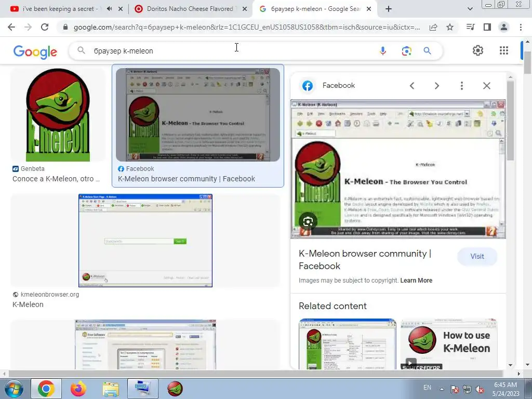Image resolution: width=532 pixels, height=399 pixels.
Task: Click the page vertical scrollbar thumb
Action: pos(527,62)
